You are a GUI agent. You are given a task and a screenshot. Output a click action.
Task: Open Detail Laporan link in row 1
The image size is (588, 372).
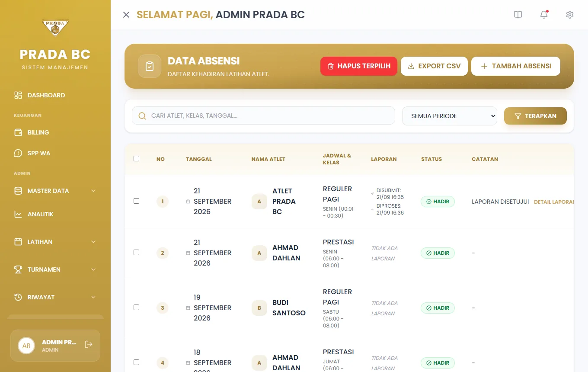coord(554,202)
